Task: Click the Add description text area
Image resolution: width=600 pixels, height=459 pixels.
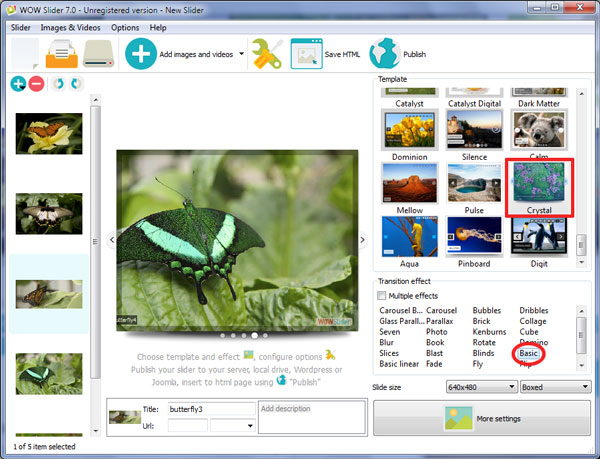Action: click(312, 417)
